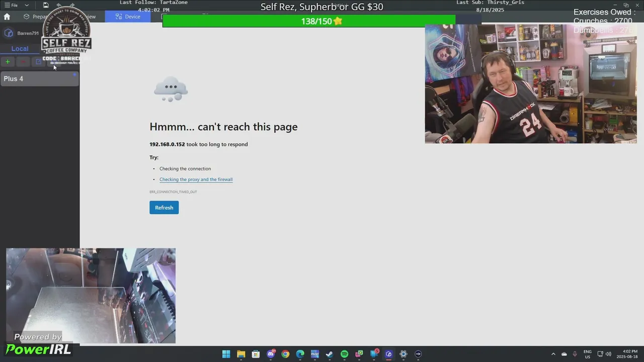Click the ERR_CONNECTION_TIMED_OUT error code
Screen dimensions: 644x362
[x=173, y=192]
